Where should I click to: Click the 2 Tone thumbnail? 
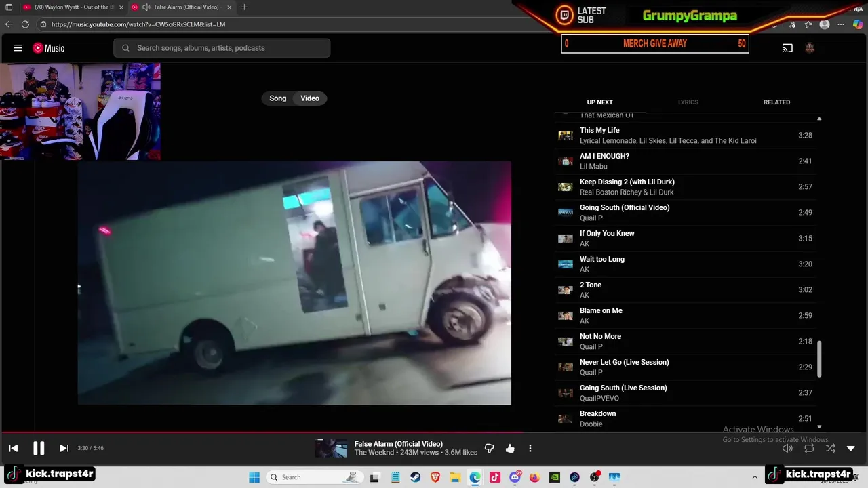pyautogui.click(x=565, y=290)
